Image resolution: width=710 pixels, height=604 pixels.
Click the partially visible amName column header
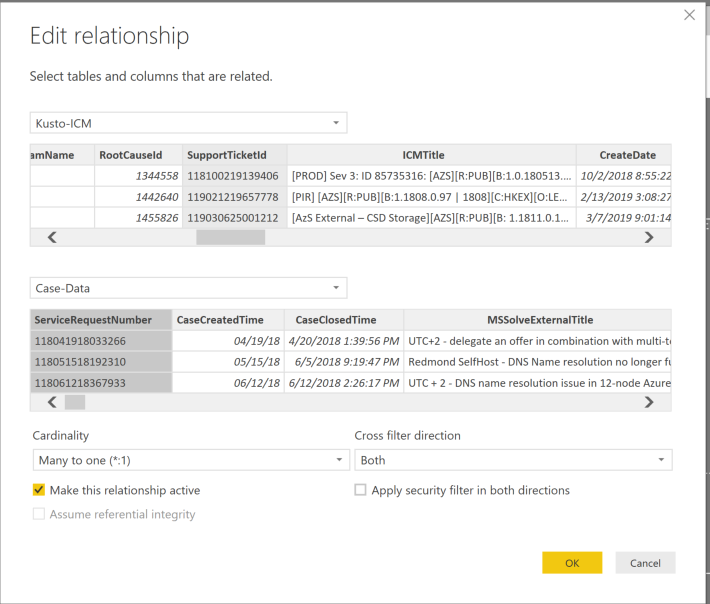pos(62,155)
